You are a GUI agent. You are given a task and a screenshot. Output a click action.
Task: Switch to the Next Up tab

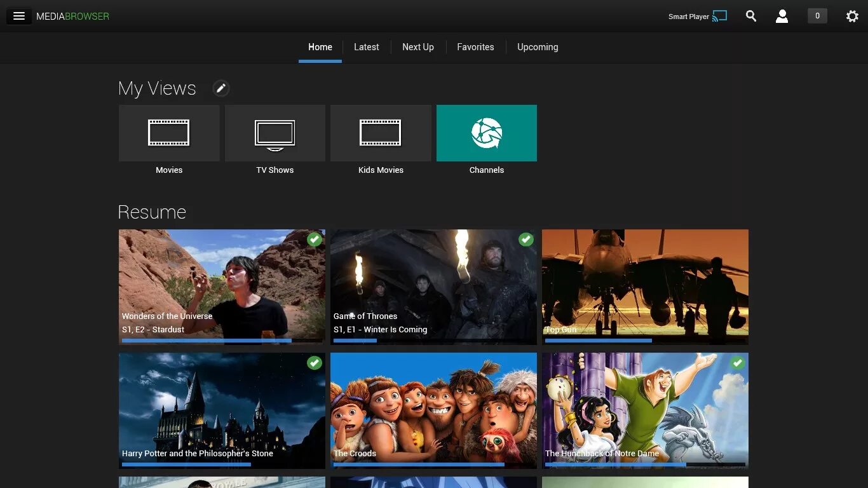[x=418, y=47]
